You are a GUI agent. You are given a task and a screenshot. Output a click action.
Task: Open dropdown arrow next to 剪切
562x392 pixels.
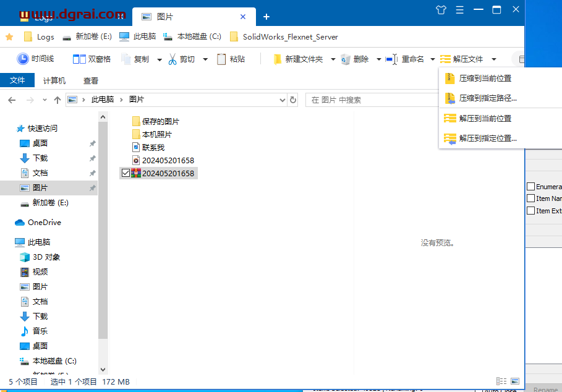pos(205,59)
